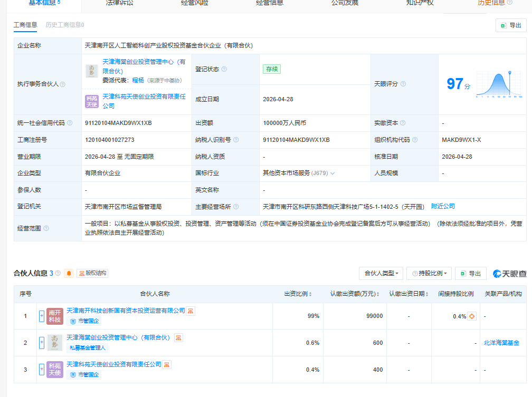Click help icon beside 历史信息 tab

(x=509, y=3)
